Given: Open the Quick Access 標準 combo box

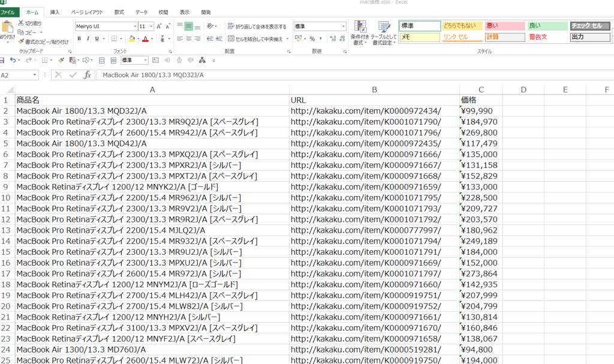Looking at the screenshot, I should [x=134, y=61].
